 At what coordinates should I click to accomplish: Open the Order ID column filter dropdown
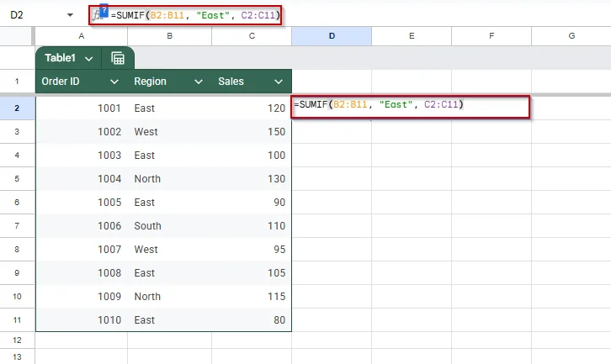pos(114,82)
